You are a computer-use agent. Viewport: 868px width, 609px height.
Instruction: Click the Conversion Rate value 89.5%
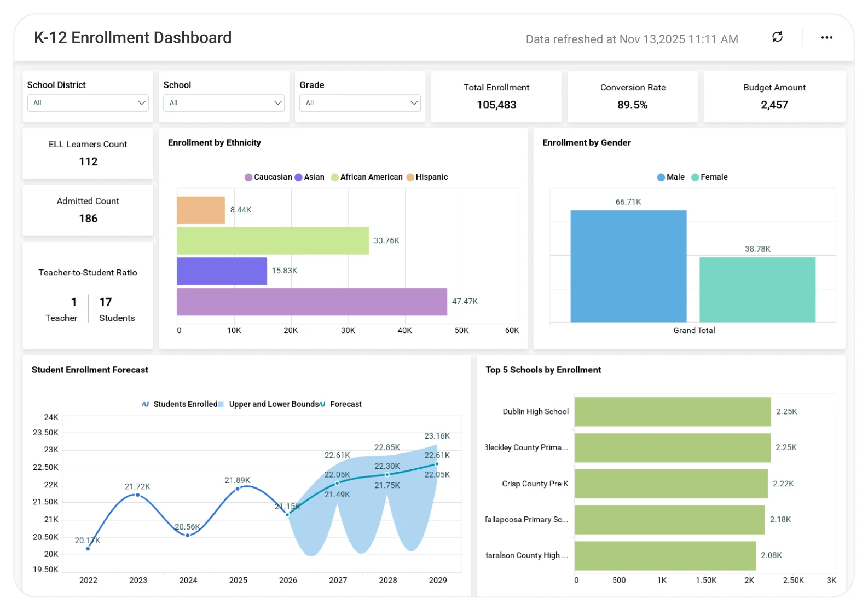(633, 105)
